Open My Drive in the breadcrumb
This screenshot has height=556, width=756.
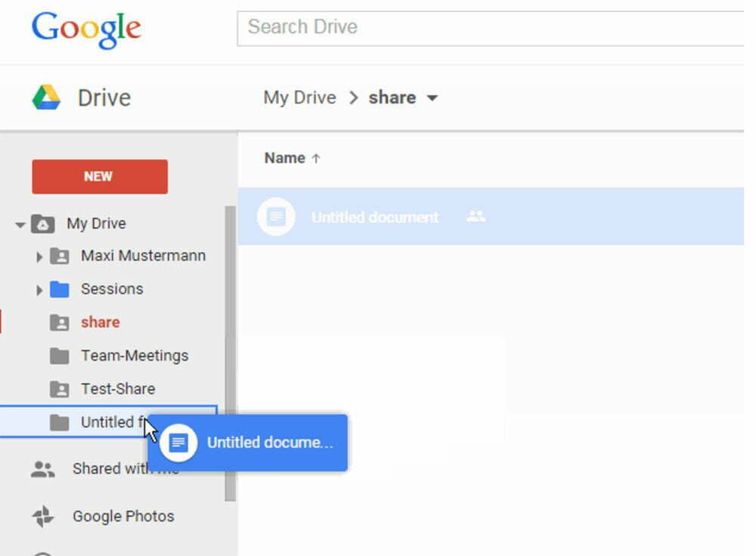tap(299, 98)
